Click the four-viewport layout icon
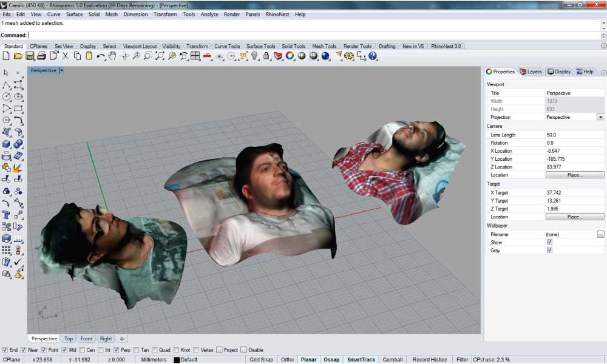This screenshot has height=364, width=607. (195, 56)
